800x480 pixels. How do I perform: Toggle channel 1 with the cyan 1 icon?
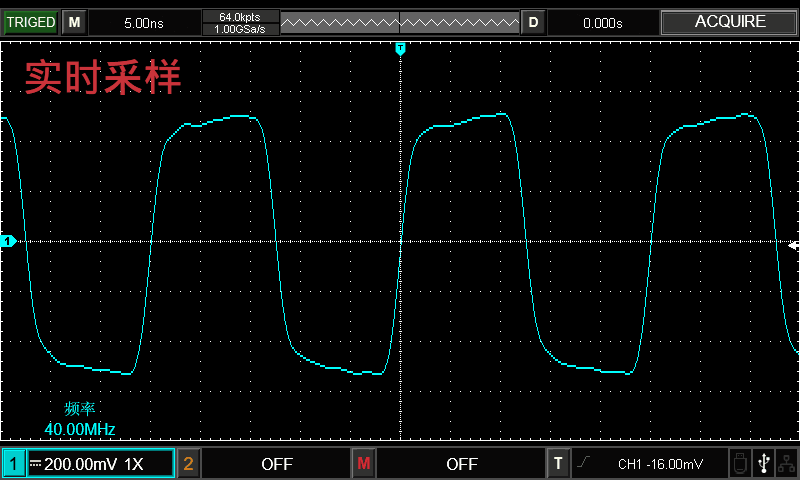[x=13, y=464]
